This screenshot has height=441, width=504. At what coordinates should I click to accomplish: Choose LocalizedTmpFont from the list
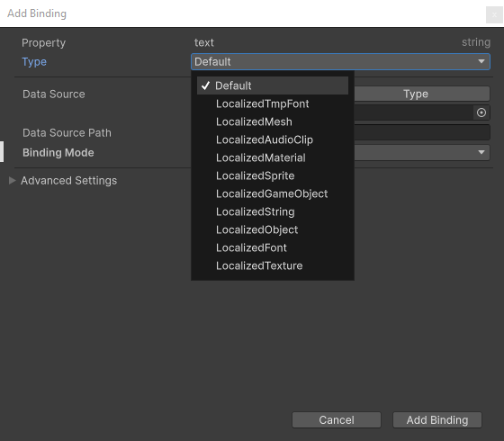(273, 103)
